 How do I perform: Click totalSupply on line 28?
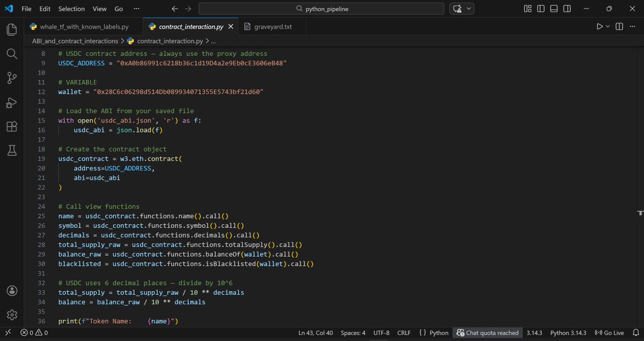246,244
